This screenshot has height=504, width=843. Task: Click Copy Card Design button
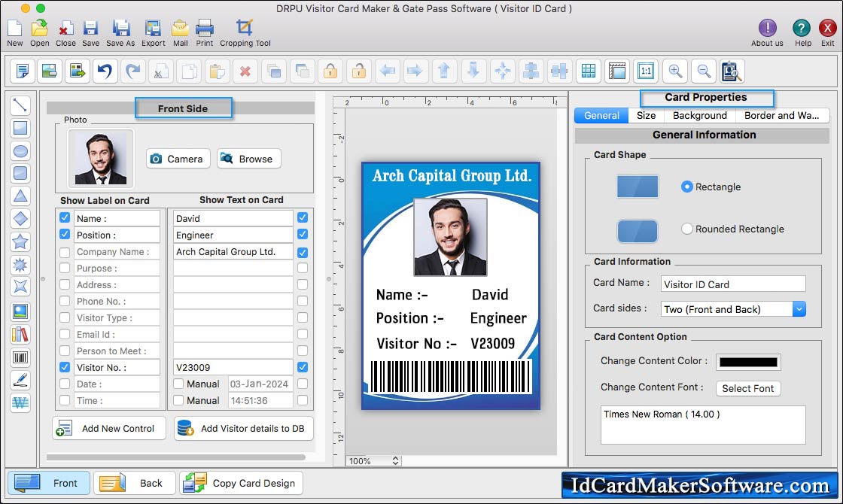pyautogui.click(x=242, y=482)
